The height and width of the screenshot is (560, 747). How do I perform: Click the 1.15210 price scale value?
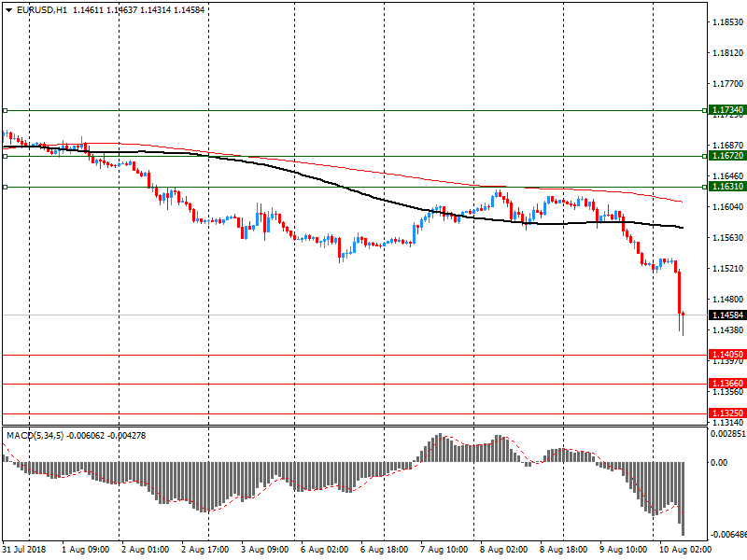tap(728, 269)
